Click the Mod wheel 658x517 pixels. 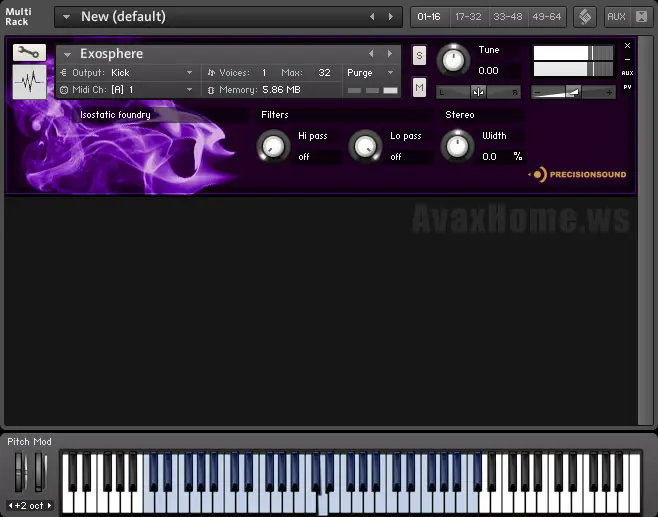coord(39,472)
